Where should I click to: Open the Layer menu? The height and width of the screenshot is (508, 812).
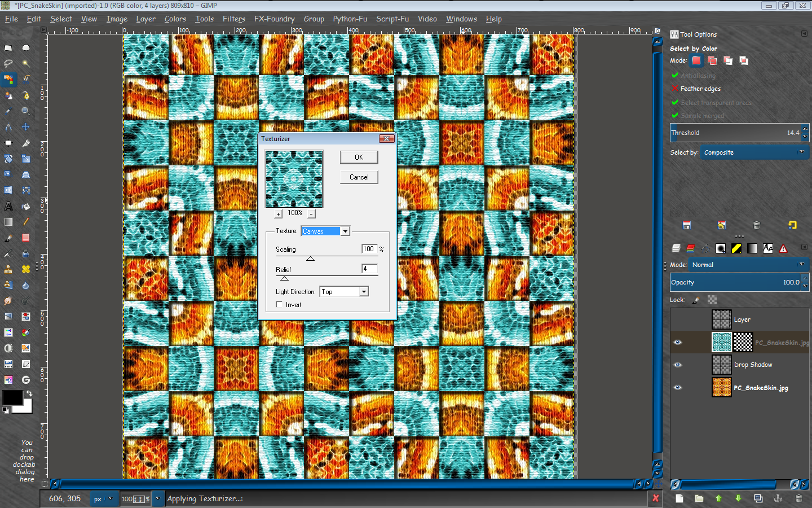(145, 19)
